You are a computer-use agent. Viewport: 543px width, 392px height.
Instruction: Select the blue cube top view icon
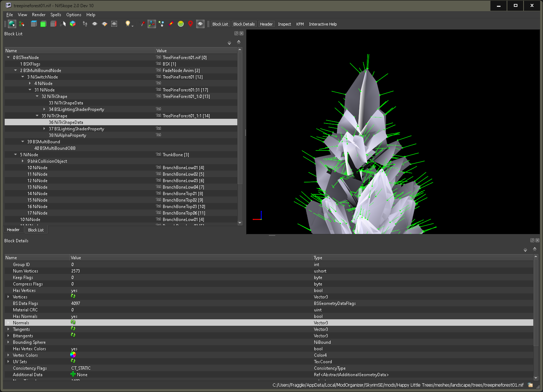tap(34, 24)
